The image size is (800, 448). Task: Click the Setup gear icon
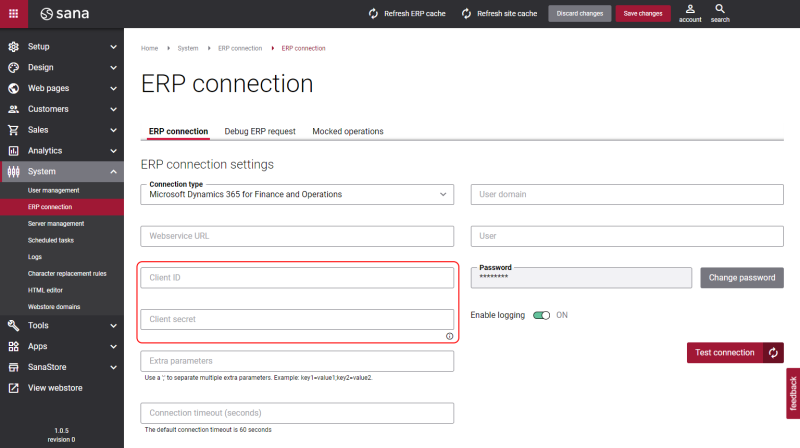pyautogui.click(x=14, y=46)
